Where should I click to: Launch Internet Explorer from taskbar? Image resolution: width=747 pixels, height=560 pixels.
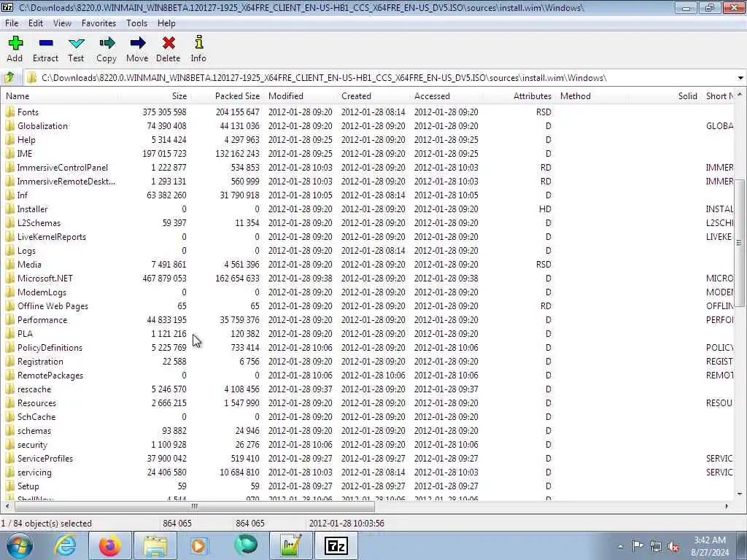pyautogui.click(x=65, y=545)
